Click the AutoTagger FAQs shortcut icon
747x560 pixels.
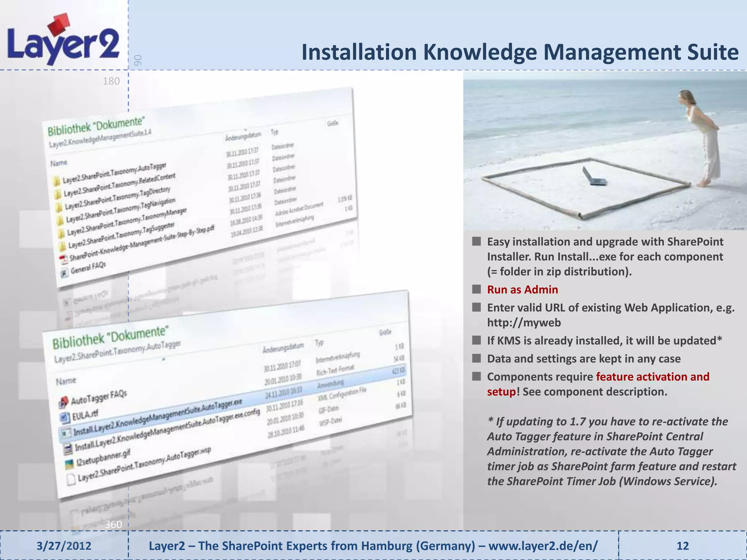click(x=63, y=402)
